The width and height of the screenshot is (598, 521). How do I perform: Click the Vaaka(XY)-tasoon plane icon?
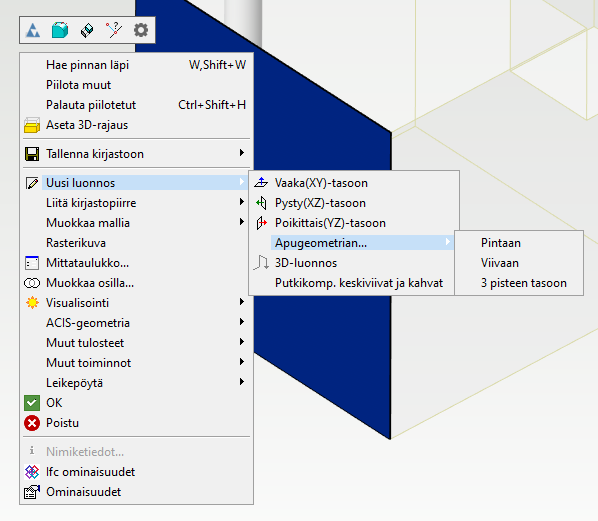[261, 183]
